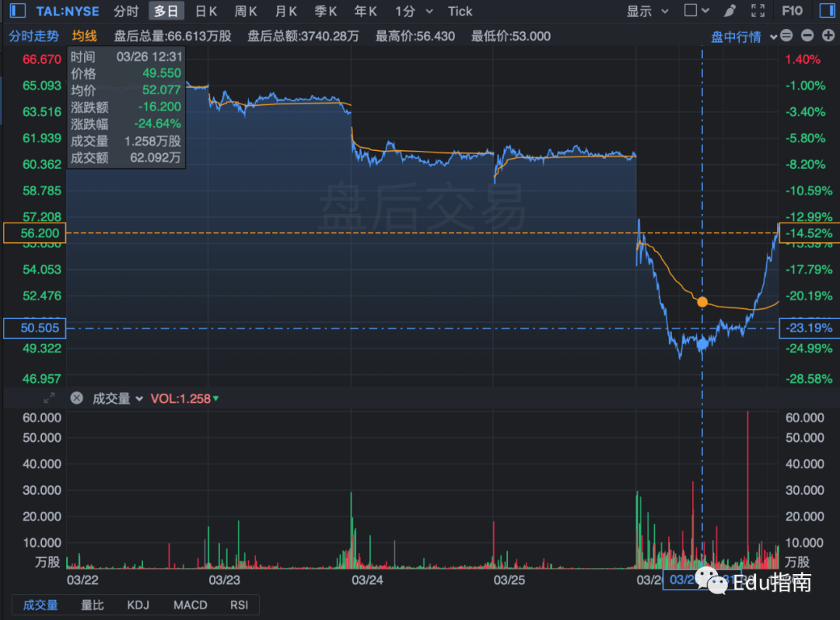Image resolution: width=840 pixels, height=620 pixels.
Task: Toggle the right sidebar panel icon
Action: [x=827, y=11]
